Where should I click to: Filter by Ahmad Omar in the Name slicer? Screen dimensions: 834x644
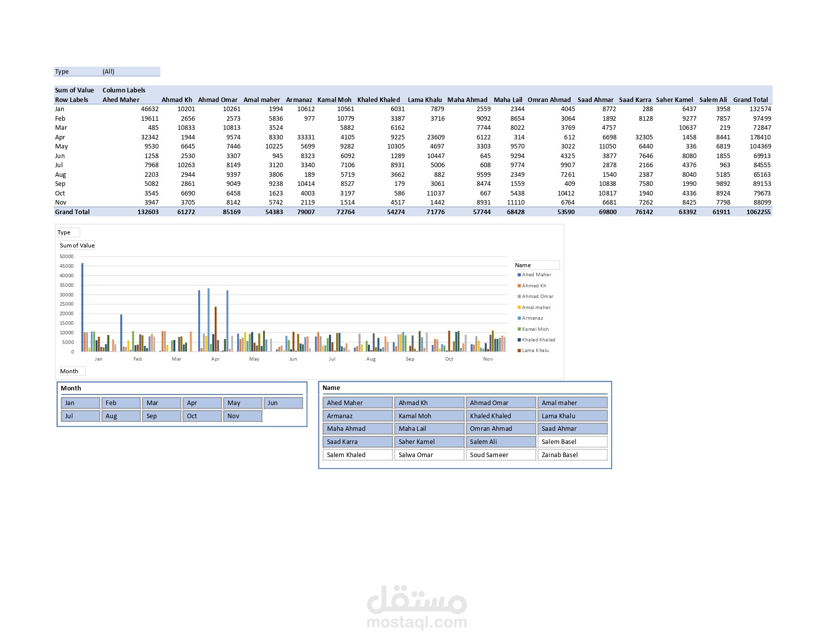(x=501, y=403)
